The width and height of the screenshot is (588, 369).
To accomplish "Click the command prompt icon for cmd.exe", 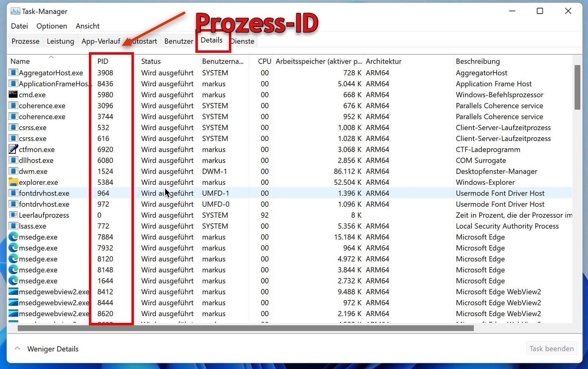I will point(13,95).
